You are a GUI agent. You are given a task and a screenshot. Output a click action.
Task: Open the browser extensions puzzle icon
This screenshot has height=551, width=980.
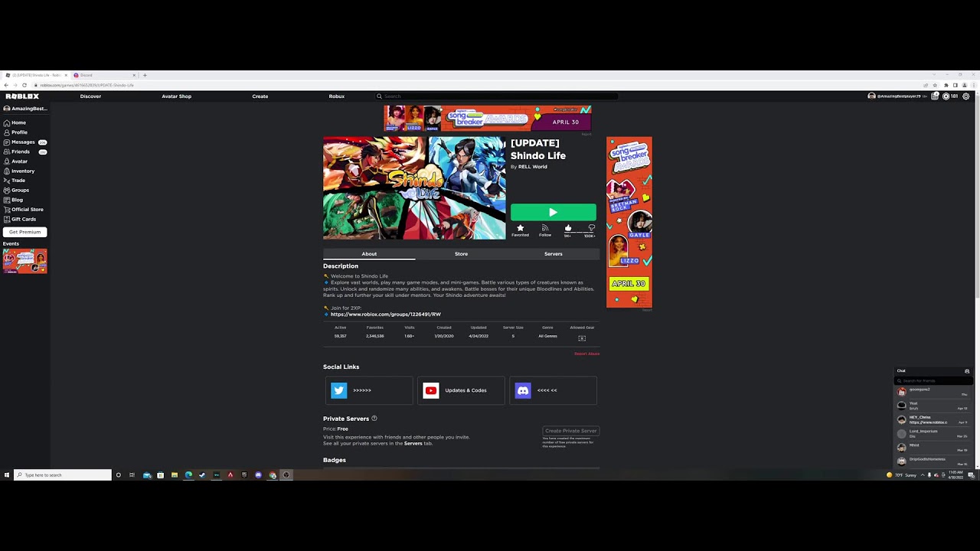click(946, 85)
